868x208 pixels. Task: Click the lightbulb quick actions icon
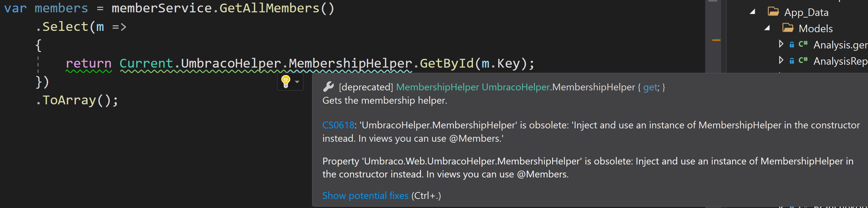pos(286,82)
